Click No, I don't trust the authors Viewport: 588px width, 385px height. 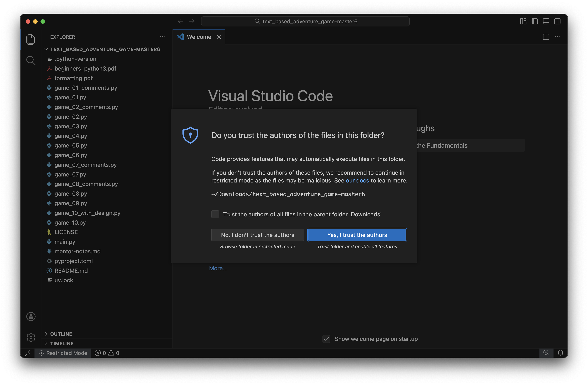click(258, 235)
